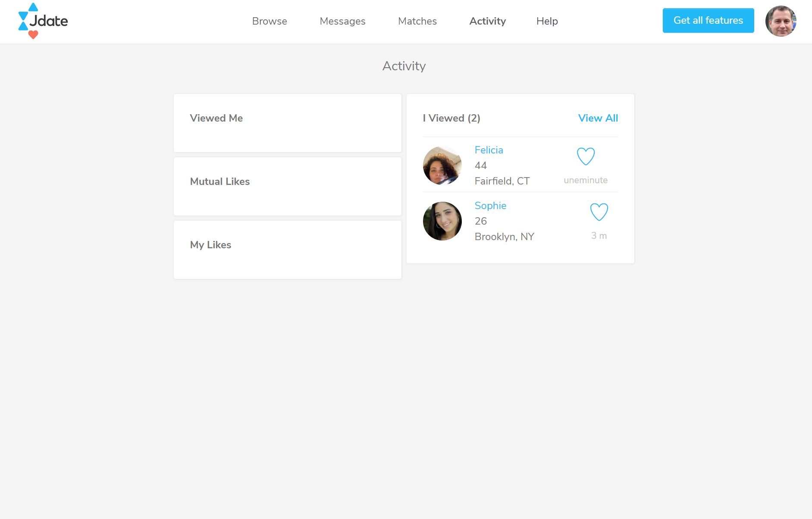Open Felicia's profile name link
Screen dimensions: 812x519
[489, 150]
